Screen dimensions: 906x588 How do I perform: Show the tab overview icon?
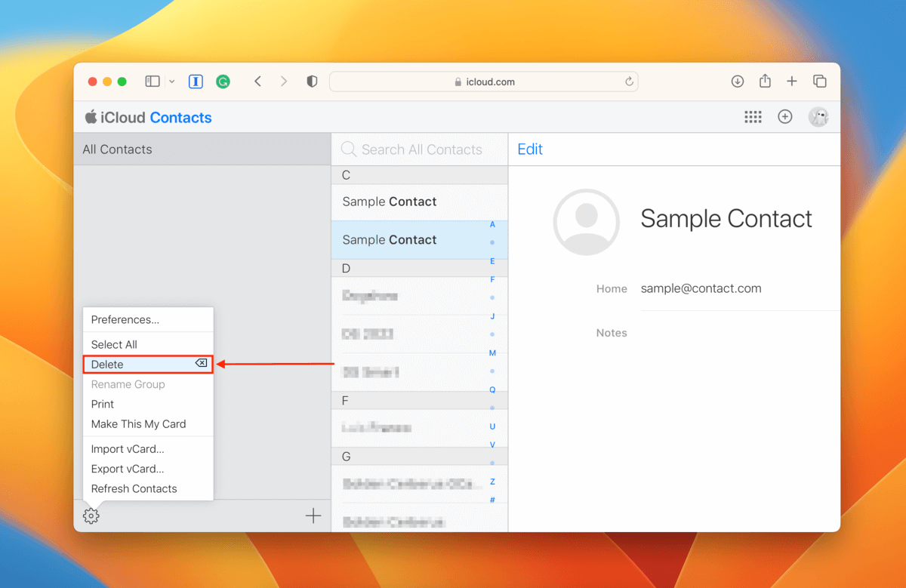click(x=819, y=82)
